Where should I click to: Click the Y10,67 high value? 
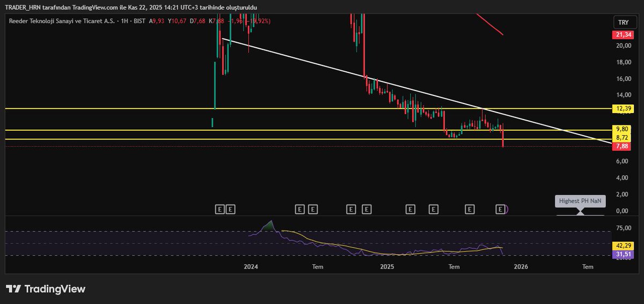177,21
